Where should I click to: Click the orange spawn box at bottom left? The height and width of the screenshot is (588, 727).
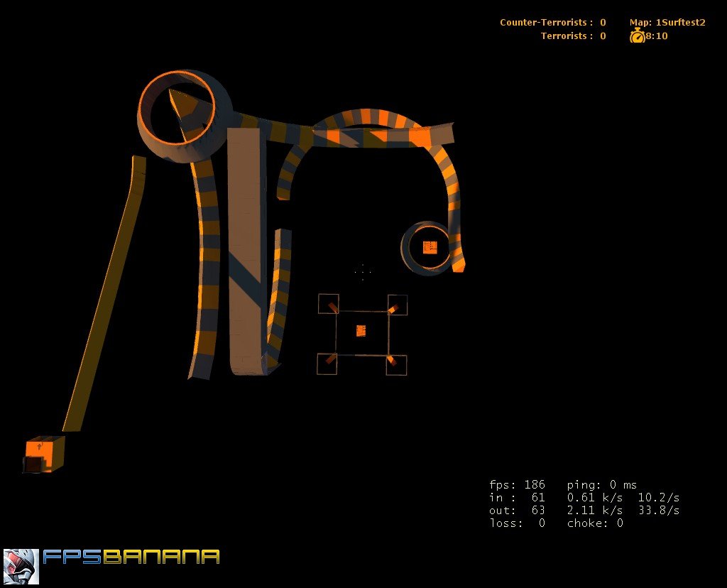(x=44, y=454)
